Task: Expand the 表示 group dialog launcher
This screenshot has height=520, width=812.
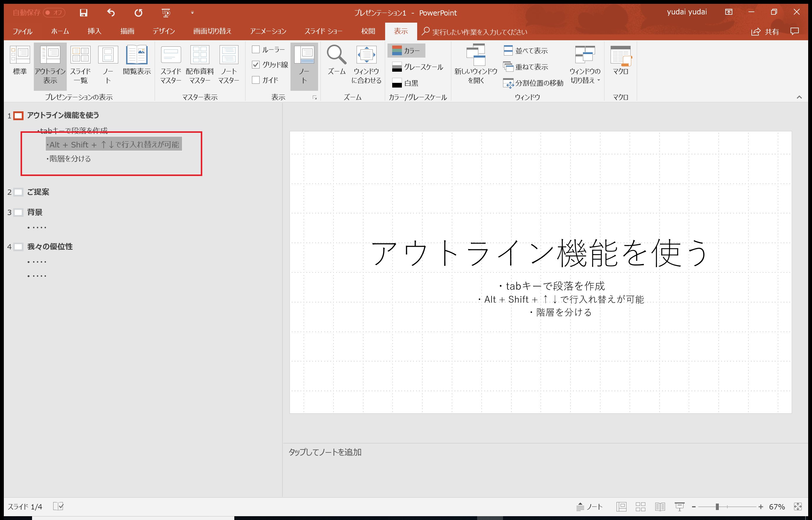Action: 314,97
